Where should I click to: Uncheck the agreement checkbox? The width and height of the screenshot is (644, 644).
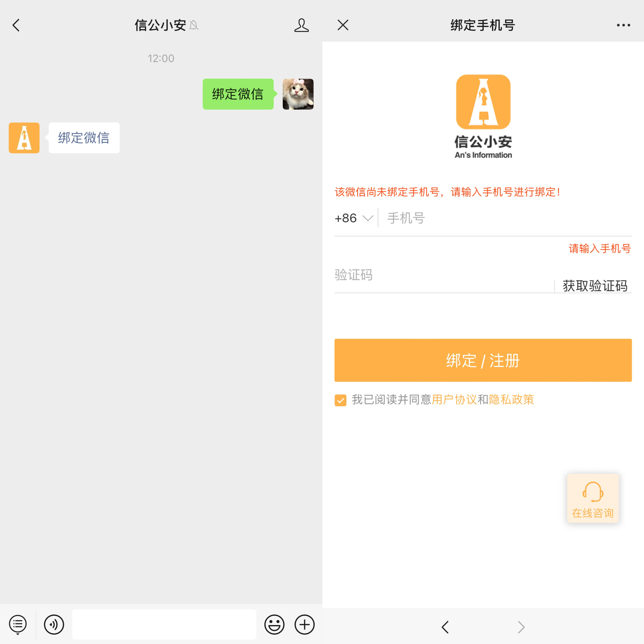[340, 400]
